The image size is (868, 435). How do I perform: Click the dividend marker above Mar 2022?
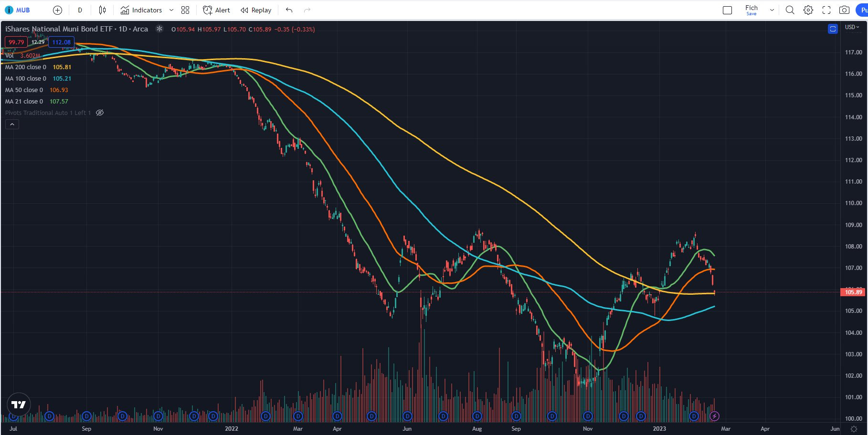(298, 416)
